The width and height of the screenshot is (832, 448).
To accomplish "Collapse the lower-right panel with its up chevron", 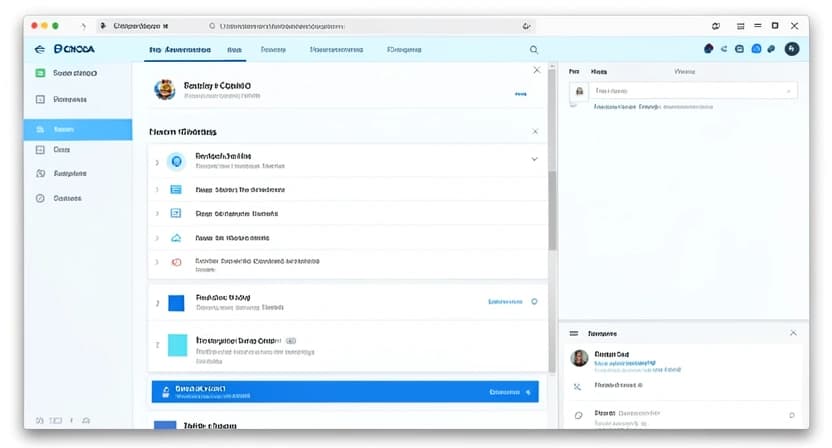I will click(793, 333).
